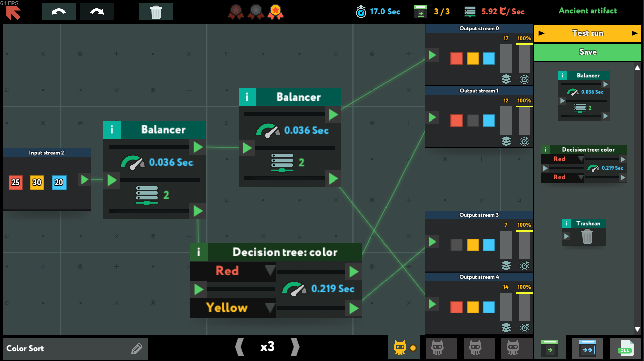
Task: Expand the Yellow color dropdown in Decision tree
Action: [x=270, y=308]
